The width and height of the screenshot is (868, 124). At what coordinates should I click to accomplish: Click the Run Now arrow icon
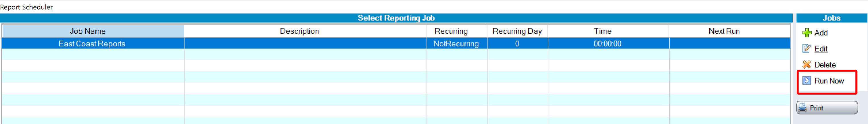coord(807,81)
